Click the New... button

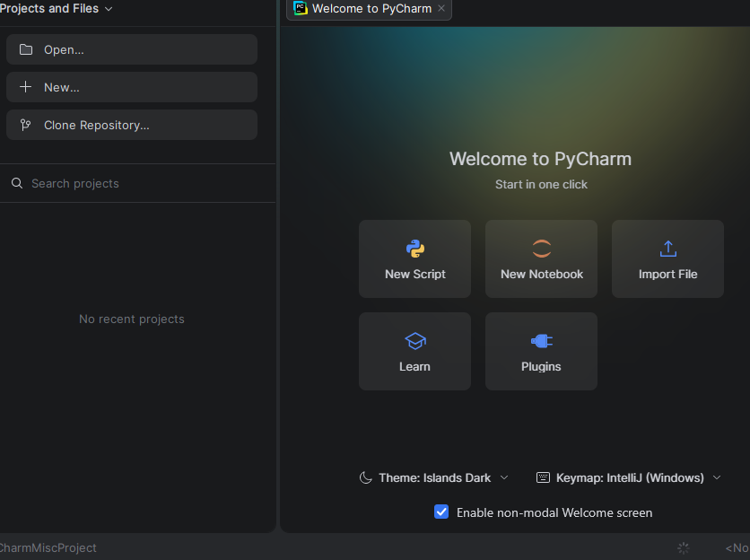click(x=132, y=87)
